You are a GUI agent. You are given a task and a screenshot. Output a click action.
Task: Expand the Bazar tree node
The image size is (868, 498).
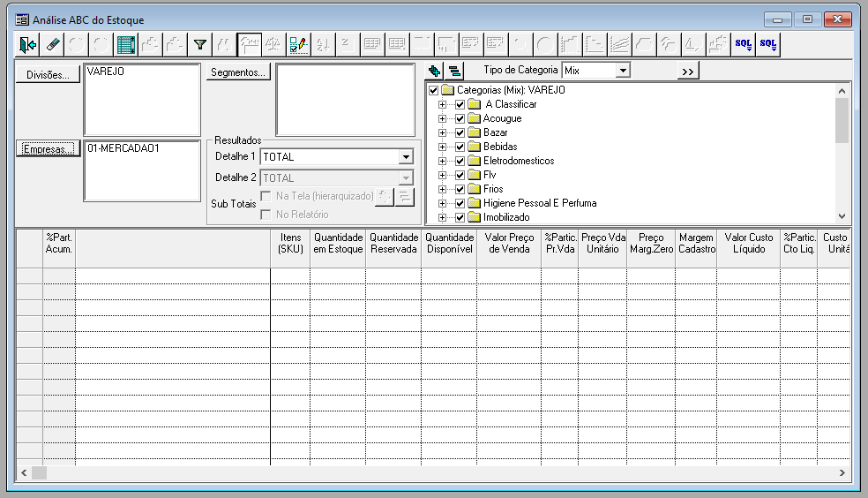pyautogui.click(x=442, y=132)
